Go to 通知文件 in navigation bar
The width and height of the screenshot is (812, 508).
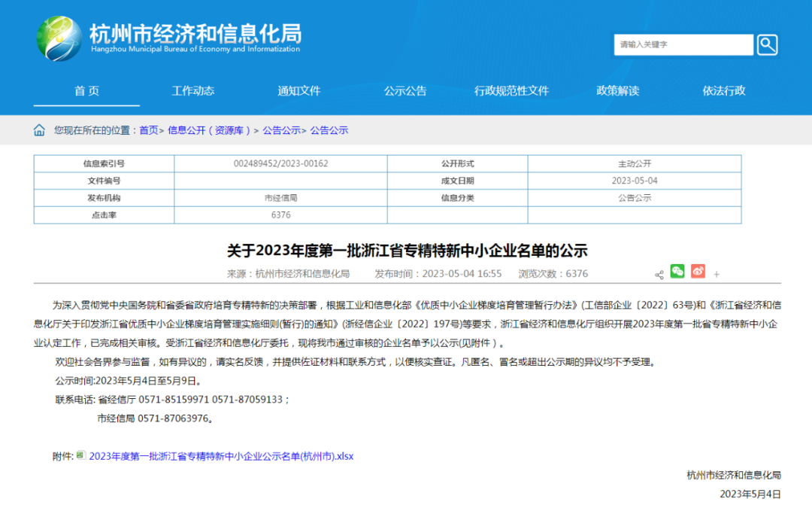coord(299,91)
